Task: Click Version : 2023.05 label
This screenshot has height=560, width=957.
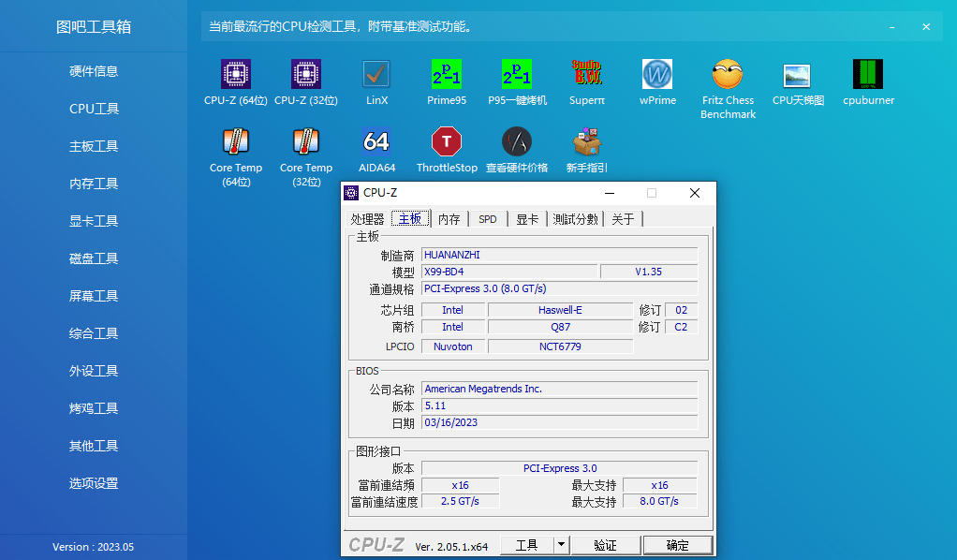Action: [x=94, y=547]
